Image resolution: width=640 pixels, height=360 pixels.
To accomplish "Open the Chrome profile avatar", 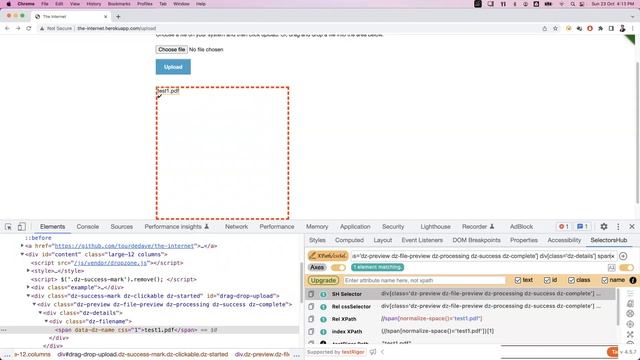I will coord(622,29).
